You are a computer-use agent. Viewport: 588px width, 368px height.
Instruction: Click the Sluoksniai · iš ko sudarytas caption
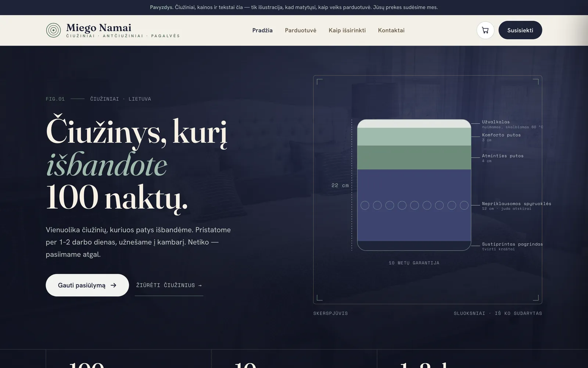(498, 314)
